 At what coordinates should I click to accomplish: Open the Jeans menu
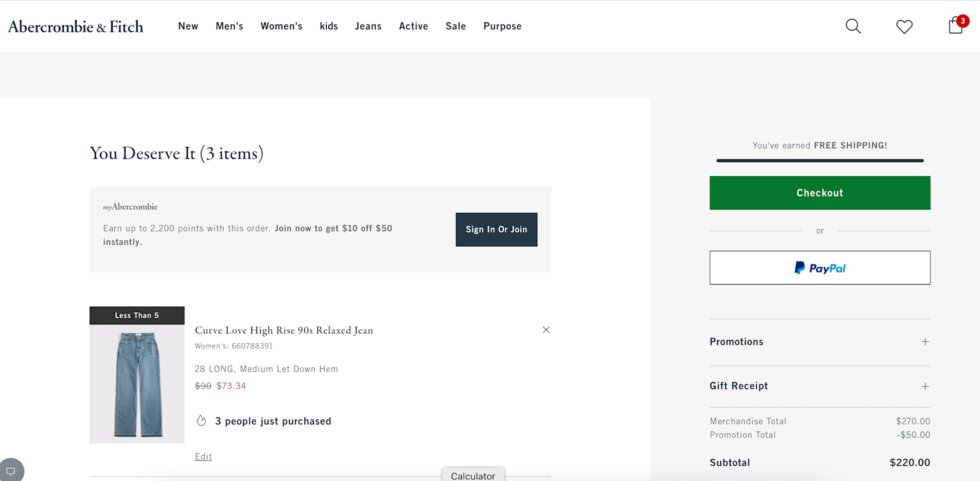click(368, 26)
